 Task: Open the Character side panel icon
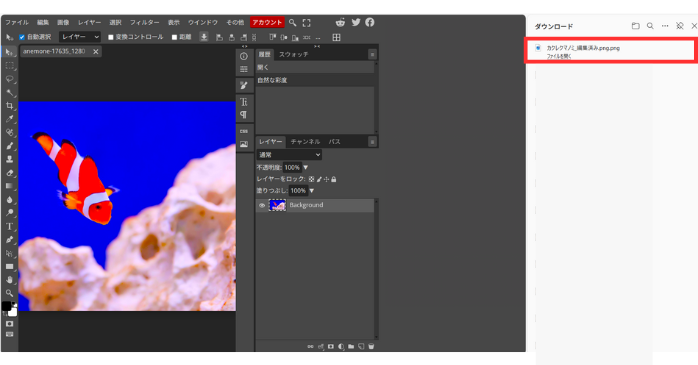pyautogui.click(x=243, y=102)
